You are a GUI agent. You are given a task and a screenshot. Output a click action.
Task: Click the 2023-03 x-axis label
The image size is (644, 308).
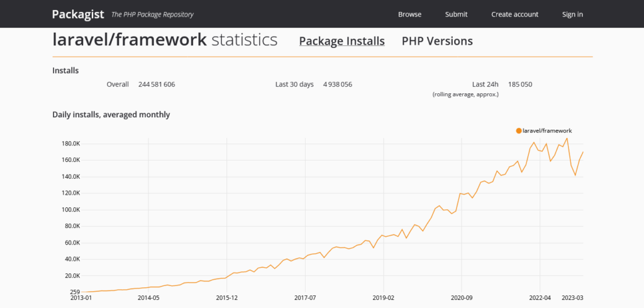[x=572, y=297]
